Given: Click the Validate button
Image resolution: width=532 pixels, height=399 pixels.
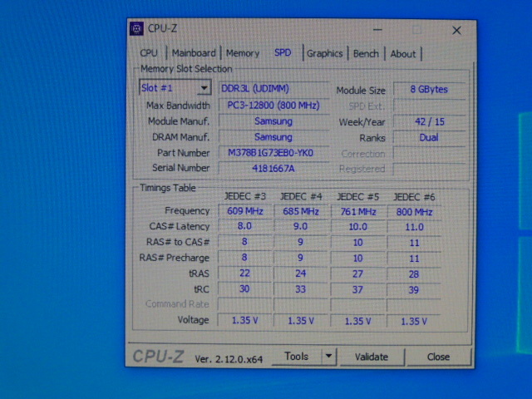Looking at the screenshot, I should pyautogui.click(x=372, y=357).
